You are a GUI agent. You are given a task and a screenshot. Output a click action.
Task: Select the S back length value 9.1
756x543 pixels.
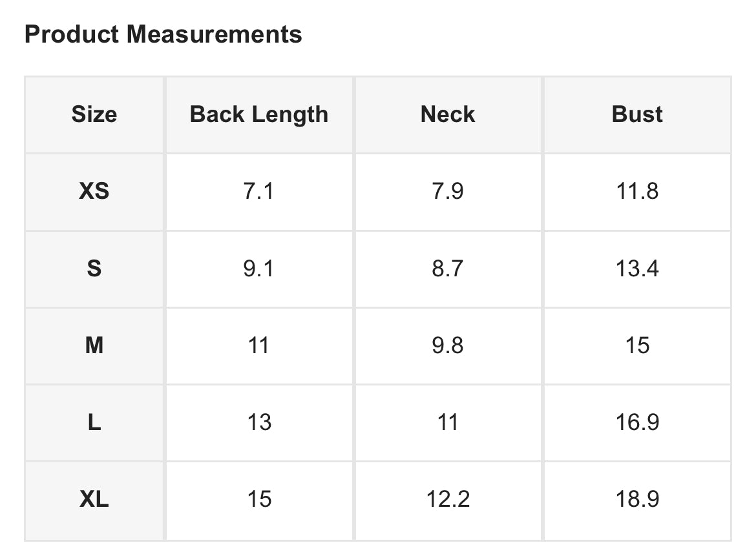click(258, 268)
